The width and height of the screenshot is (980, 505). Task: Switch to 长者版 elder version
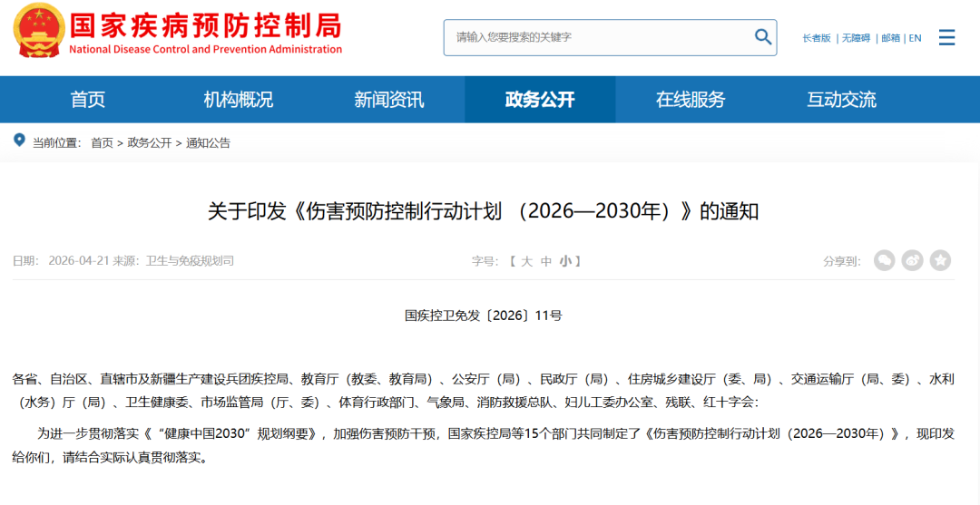[817, 38]
